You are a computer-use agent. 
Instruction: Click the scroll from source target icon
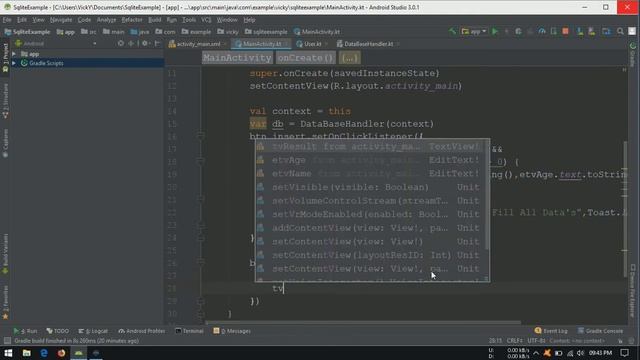tap(120, 43)
